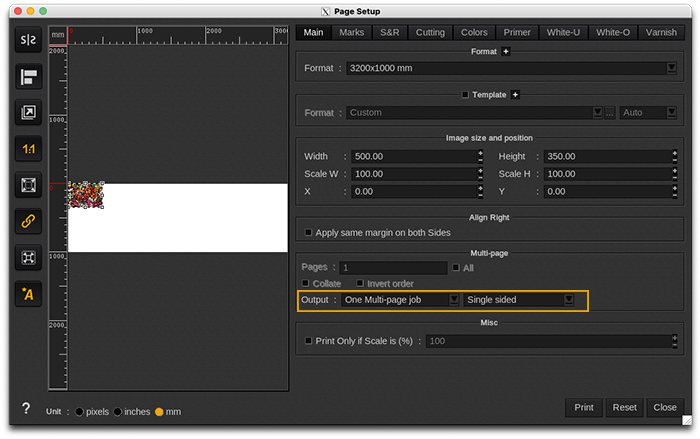
Task: Click the Scale W stepper arrows
Action: tap(480, 174)
